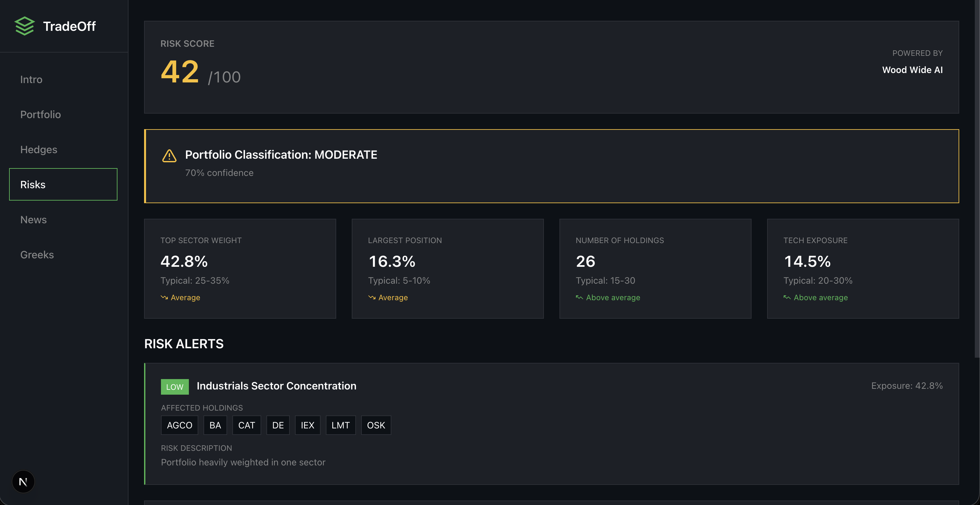
Task: Open the News section
Action: click(x=33, y=220)
